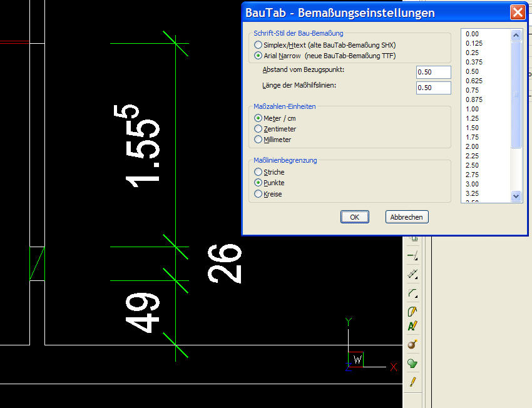Select 3.25 in the value list
532x408 pixels.
[473, 193]
